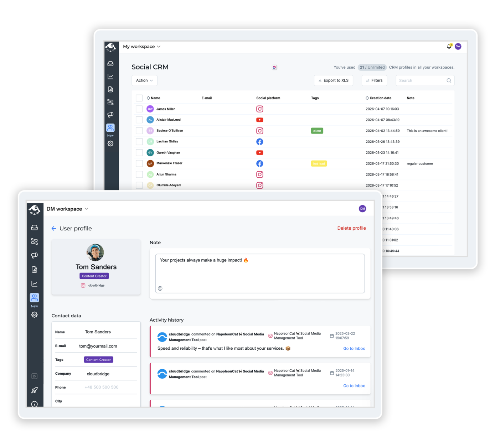Image resolution: width=500 pixels, height=448 pixels.
Task: Go back with User profile arrow
Action: [54, 229]
